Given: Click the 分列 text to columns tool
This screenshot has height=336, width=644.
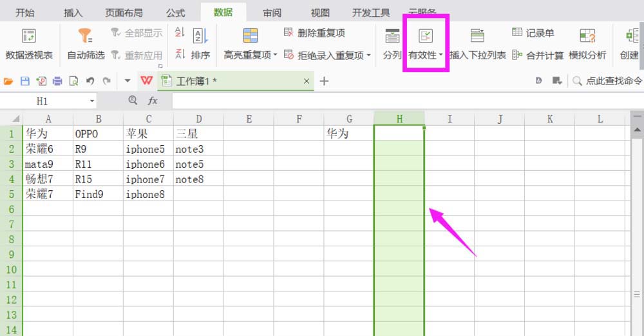Looking at the screenshot, I should coord(392,44).
